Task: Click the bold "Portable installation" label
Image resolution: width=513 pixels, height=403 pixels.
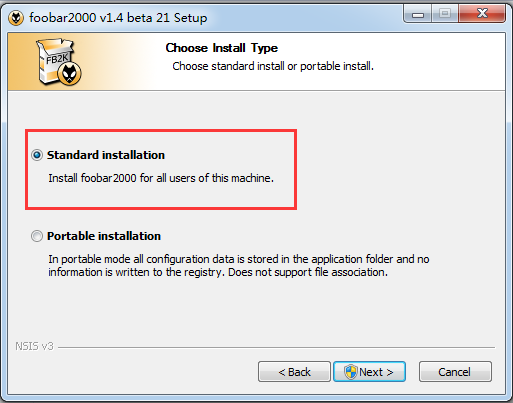Action: pyautogui.click(x=104, y=236)
